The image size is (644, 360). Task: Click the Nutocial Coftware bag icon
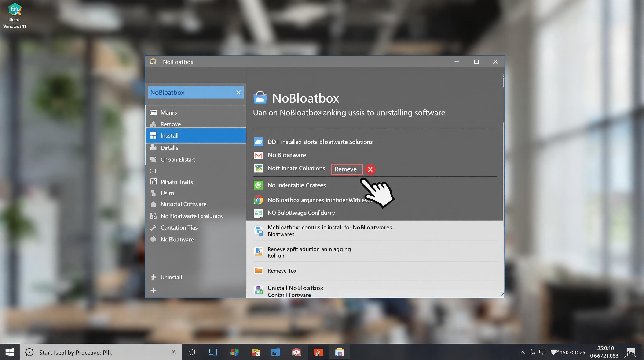pos(154,204)
